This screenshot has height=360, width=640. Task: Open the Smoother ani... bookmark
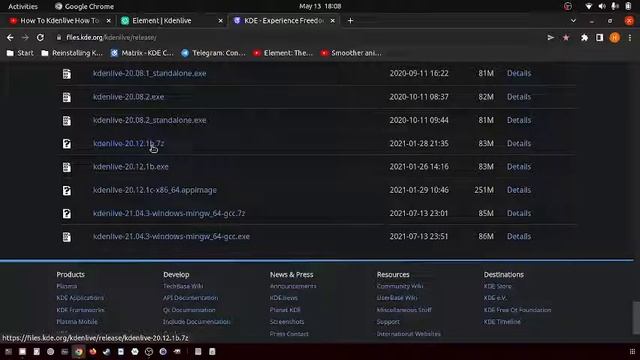pyautogui.click(x=351, y=53)
